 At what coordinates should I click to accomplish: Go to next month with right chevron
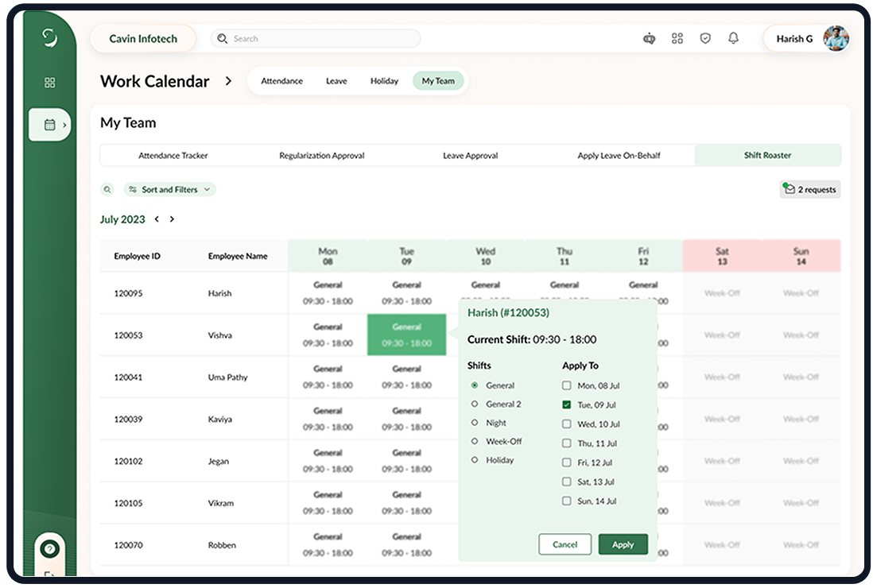[x=173, y=219]
